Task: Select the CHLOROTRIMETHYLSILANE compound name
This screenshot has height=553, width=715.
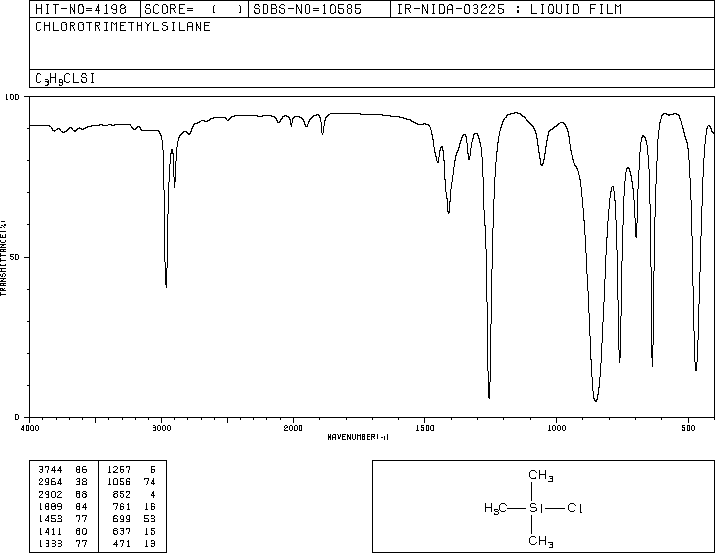Action: coord(123,26)
